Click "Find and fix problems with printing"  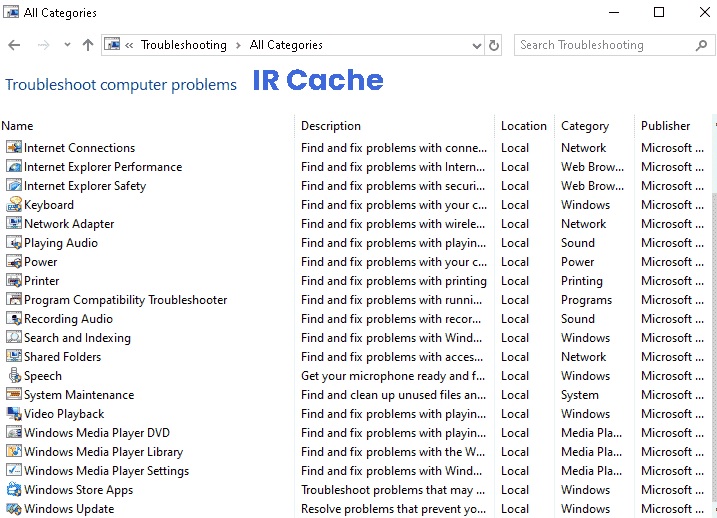click(394, 281)
